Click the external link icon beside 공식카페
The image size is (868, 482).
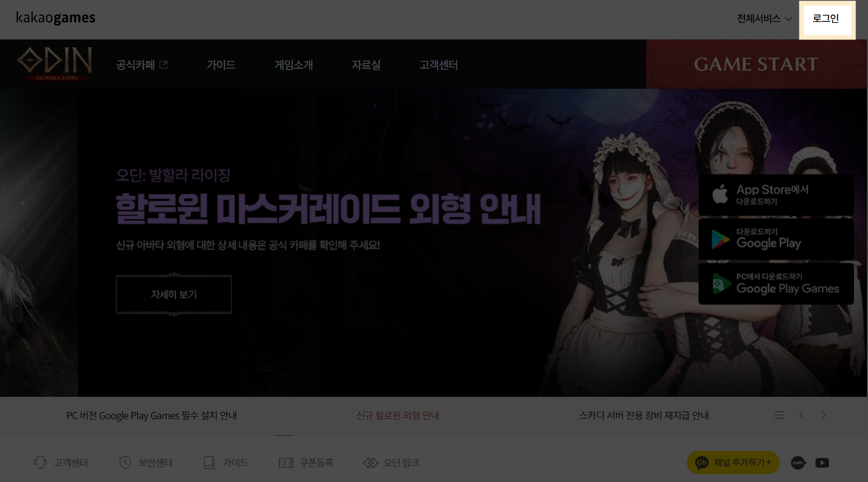pyautogui.click(x=164, y=64)
